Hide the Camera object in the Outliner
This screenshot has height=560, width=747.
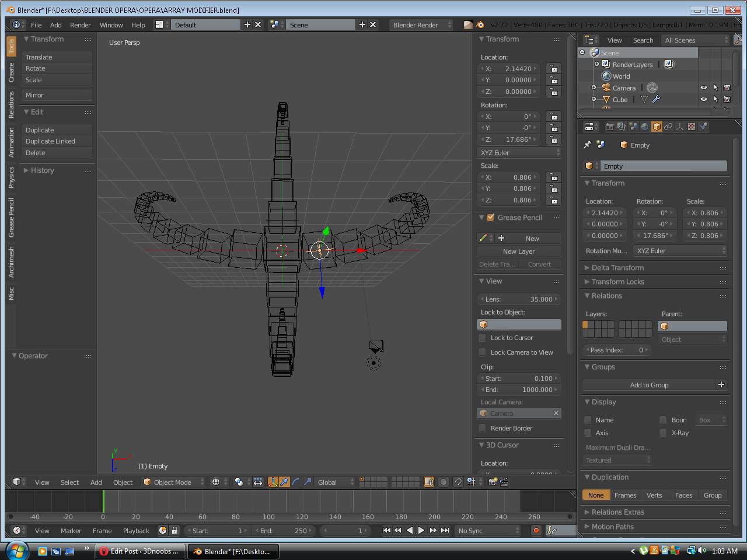[x=703, y=87]
